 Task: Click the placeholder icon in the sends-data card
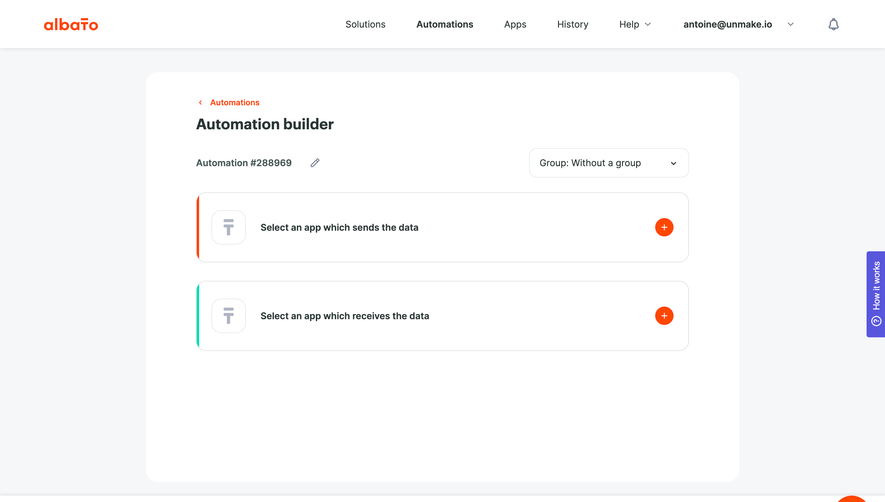(x=229, y=227)
